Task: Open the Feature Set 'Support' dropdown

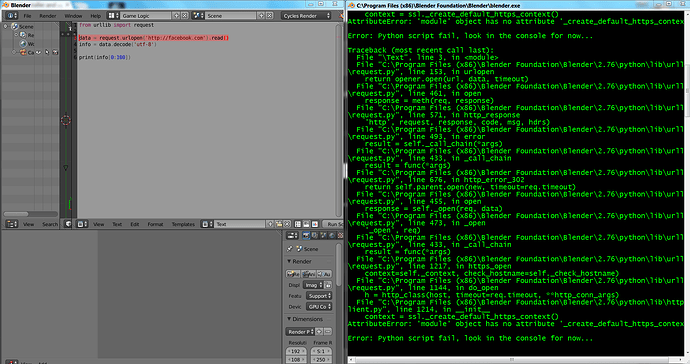Action: [x=319, y=296]
